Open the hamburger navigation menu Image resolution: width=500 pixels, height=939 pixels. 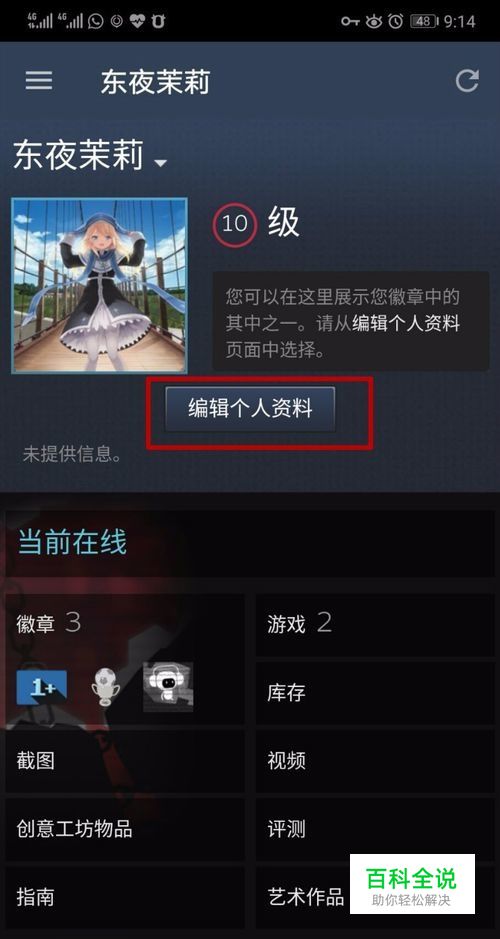pyautogui.click(x=39, y=81)
